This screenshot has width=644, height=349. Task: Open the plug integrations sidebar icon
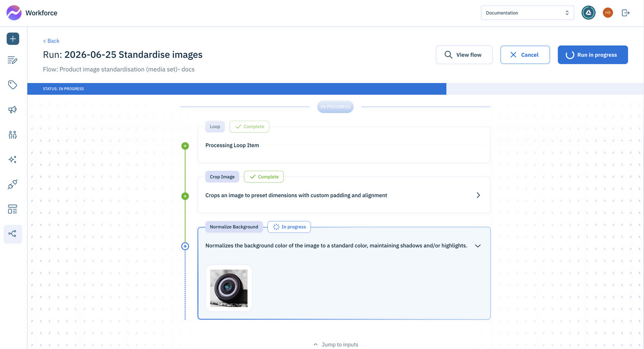coord(13,184)
